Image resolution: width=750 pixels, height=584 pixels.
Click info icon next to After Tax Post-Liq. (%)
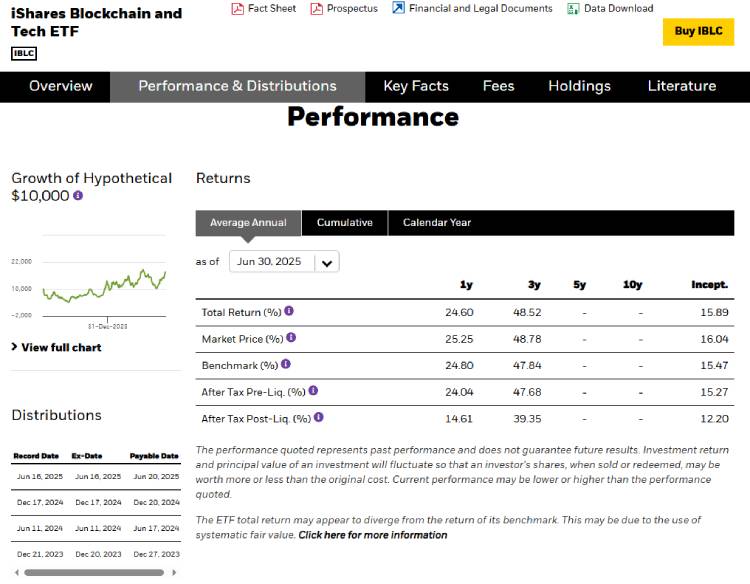(319, 417)
